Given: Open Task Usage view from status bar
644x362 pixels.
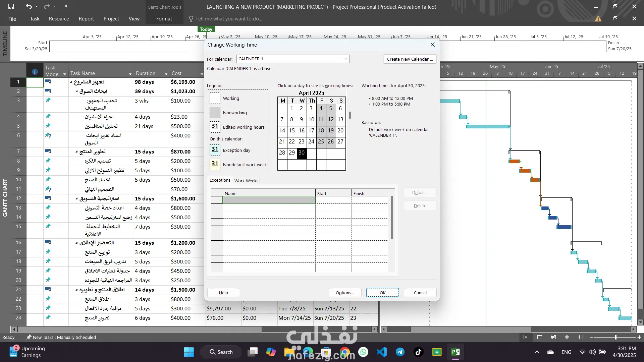Looking at the screenshot, I should (x=540, y=337).
